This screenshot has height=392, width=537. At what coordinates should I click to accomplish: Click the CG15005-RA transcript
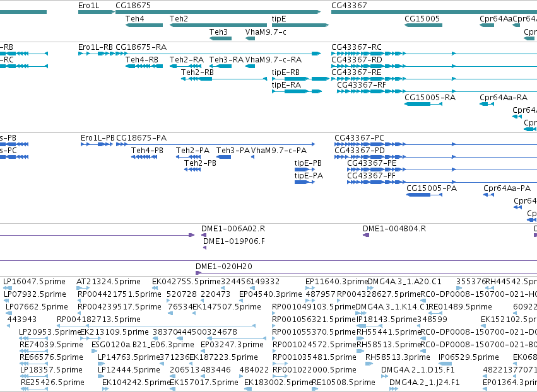point(423,103)
